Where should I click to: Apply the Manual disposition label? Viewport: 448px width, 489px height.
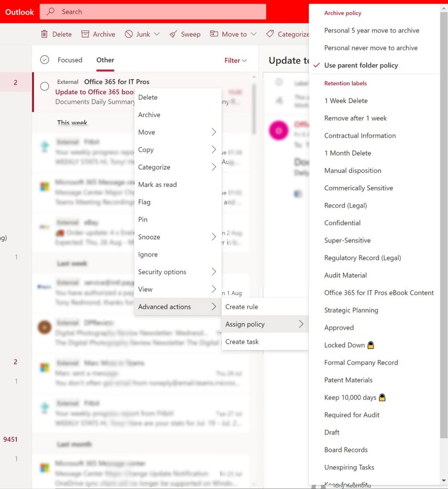(x=374, y=170)
